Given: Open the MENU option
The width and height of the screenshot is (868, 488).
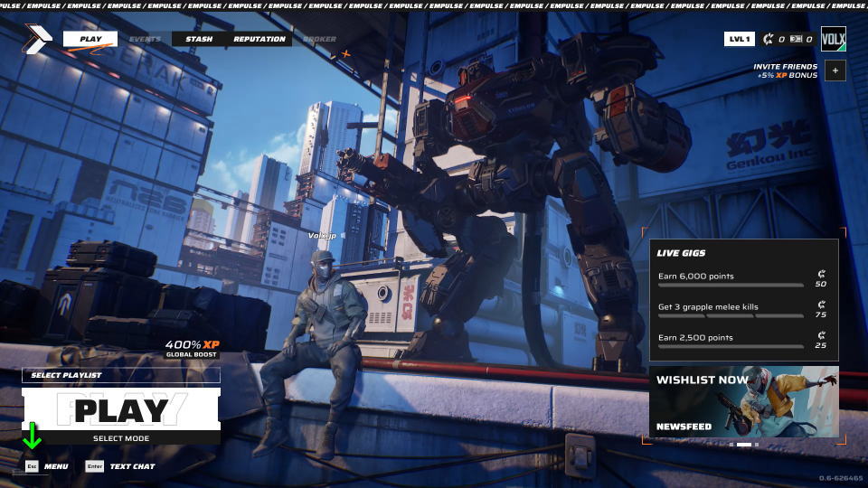Looking at the screenshot, I should [x=56, y=466].
